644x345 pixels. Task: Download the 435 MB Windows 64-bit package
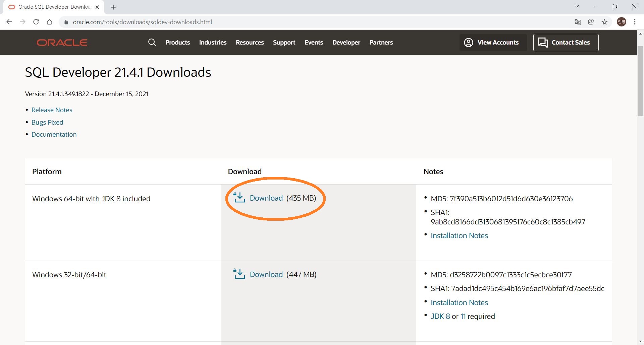[x=266, y=198]
